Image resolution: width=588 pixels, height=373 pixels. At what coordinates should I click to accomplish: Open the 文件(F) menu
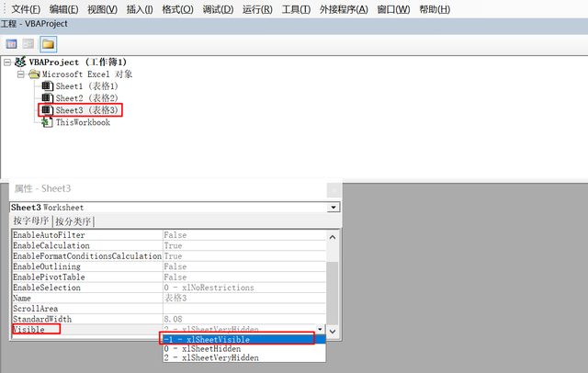(26, 9)
